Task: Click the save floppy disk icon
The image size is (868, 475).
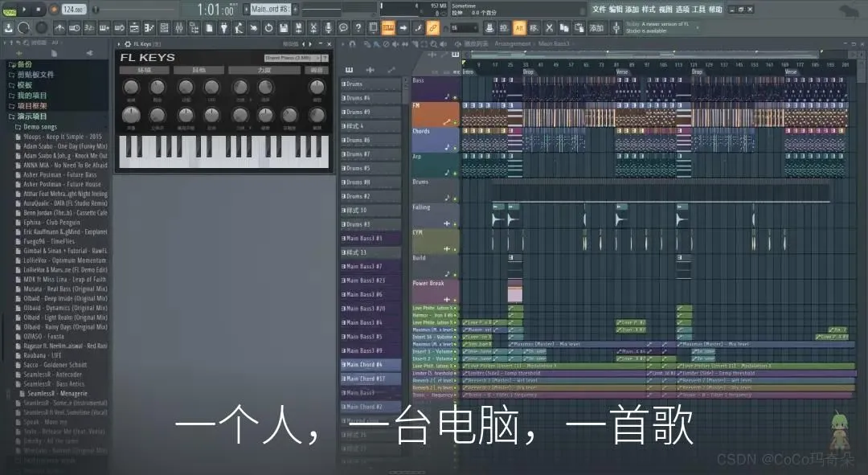Action: (284, 27)
